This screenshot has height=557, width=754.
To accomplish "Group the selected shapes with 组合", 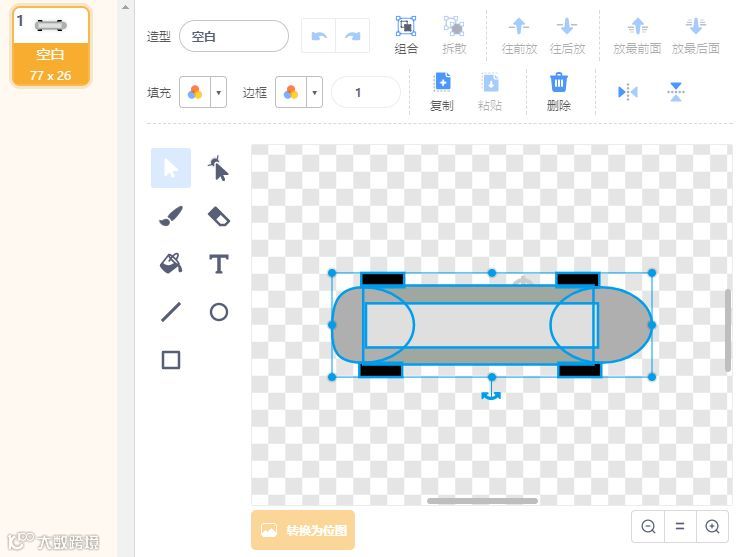I will (406, 35).
